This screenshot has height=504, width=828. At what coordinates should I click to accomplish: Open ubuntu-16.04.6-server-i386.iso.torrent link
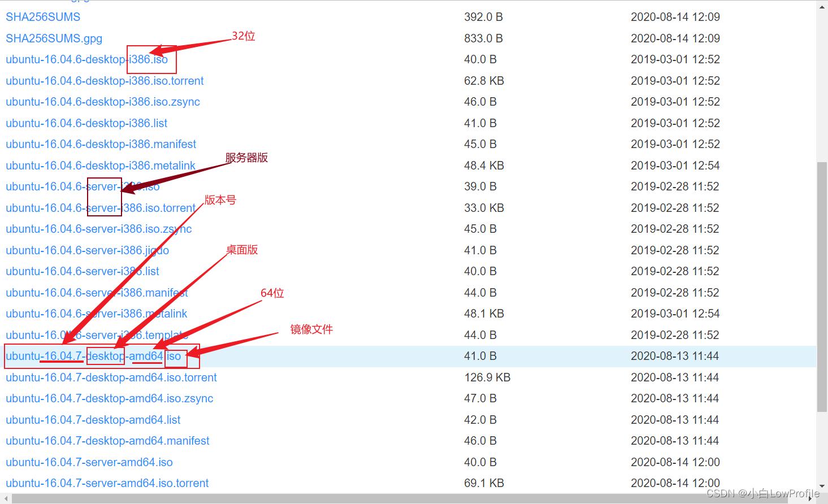[101, 208]
